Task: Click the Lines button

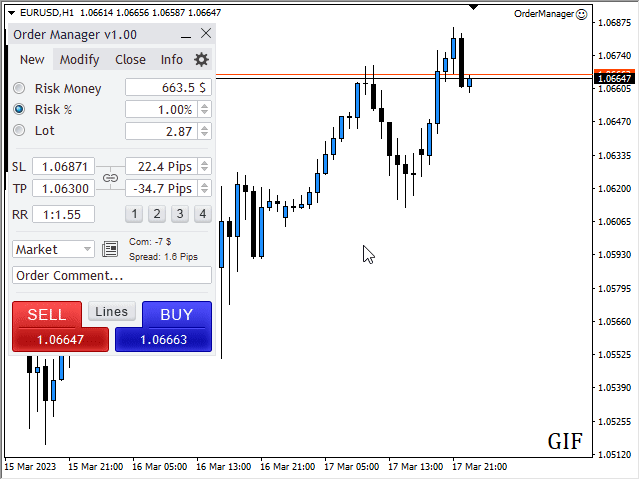Action: coord(111,312)
